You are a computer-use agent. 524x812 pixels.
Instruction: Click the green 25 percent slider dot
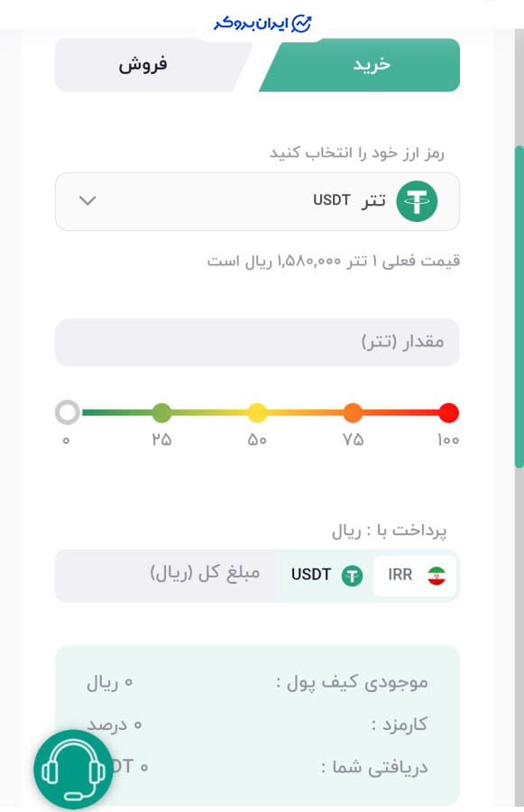(x=161, y=412)
